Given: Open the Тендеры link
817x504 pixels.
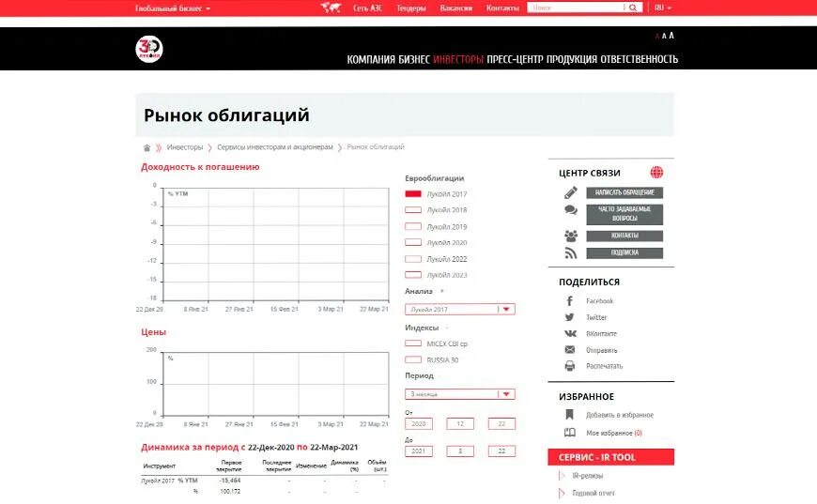Looking at the screenshot, I should (x=411, y=8).
